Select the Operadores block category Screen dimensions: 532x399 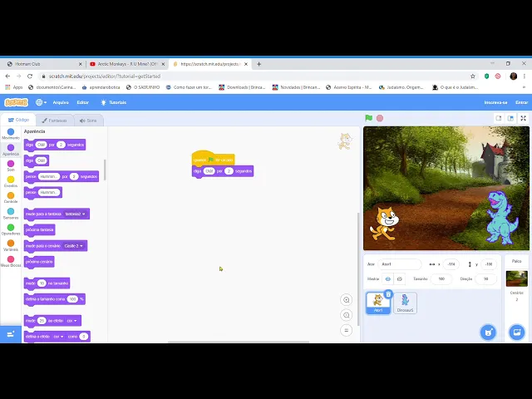click(x=11, y=229)
